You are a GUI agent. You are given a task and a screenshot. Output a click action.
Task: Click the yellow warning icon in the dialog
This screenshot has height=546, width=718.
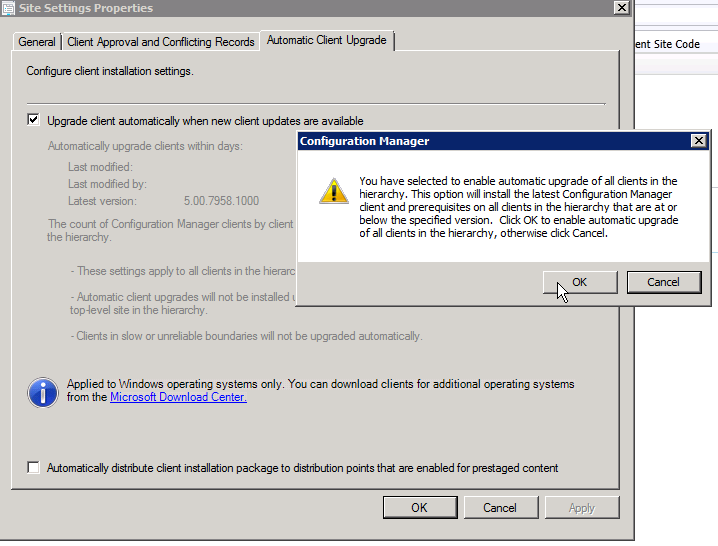tap(334, 191)
